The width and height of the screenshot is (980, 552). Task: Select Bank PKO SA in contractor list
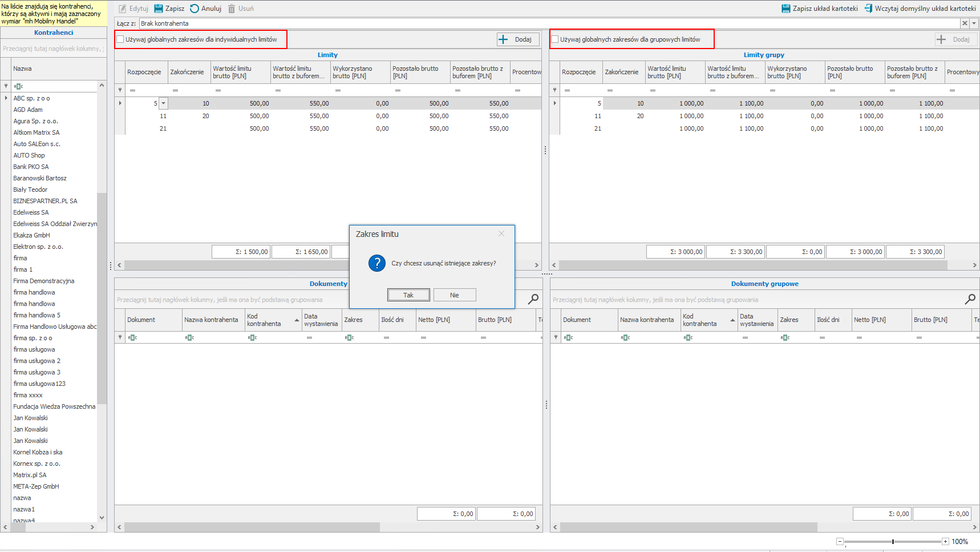(x=31, y=167)
